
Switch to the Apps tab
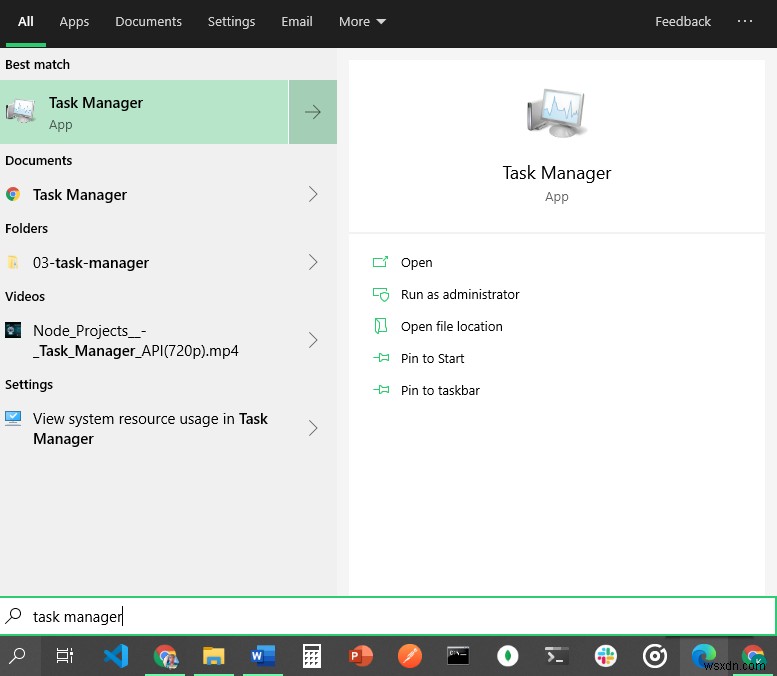[74, 22]
